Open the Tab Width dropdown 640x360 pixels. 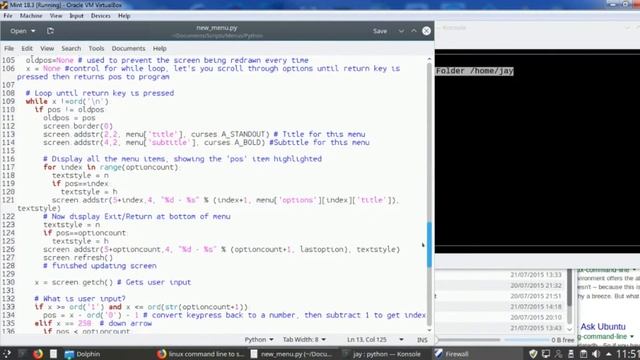304,340
